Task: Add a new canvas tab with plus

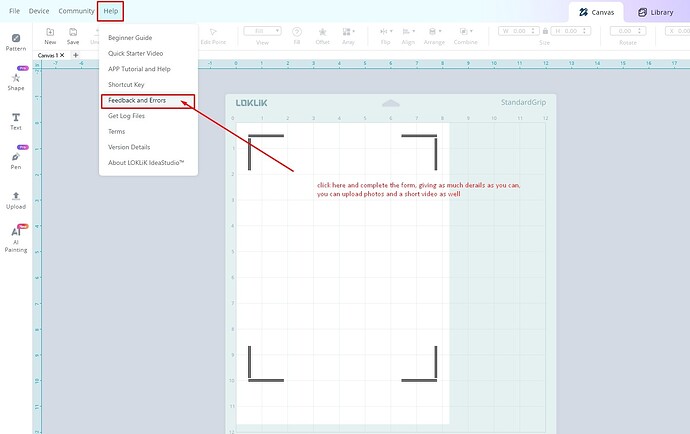Action: [76, 55]
